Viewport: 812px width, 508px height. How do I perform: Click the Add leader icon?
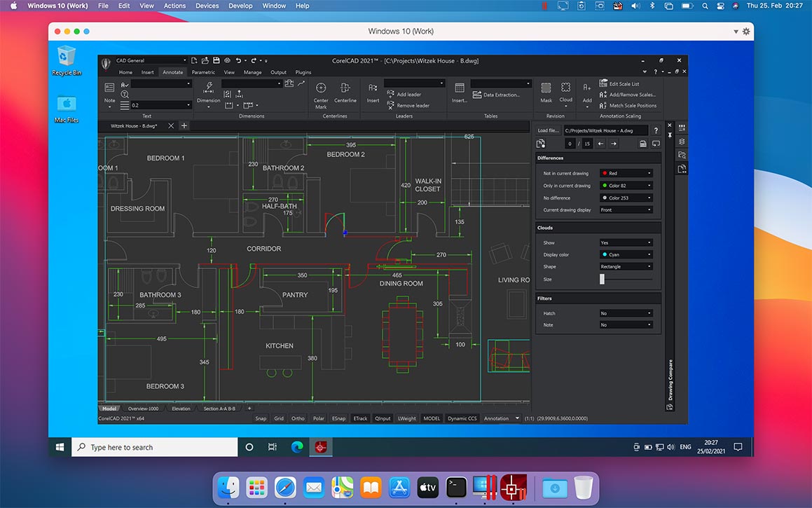click(390, 95)
